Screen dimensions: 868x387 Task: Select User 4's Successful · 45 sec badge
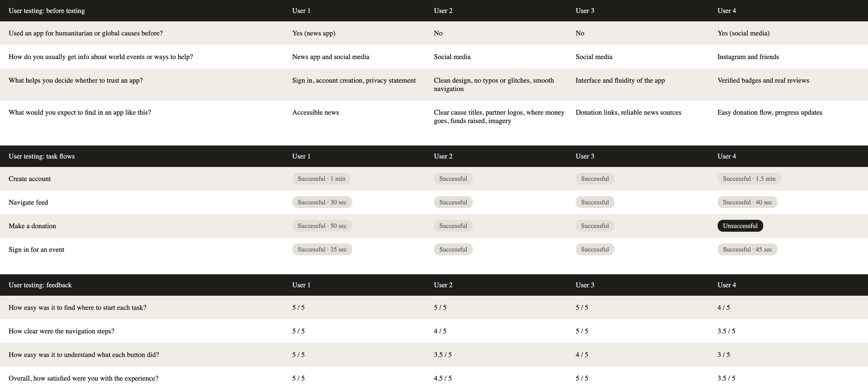click(x=748, y=249)
